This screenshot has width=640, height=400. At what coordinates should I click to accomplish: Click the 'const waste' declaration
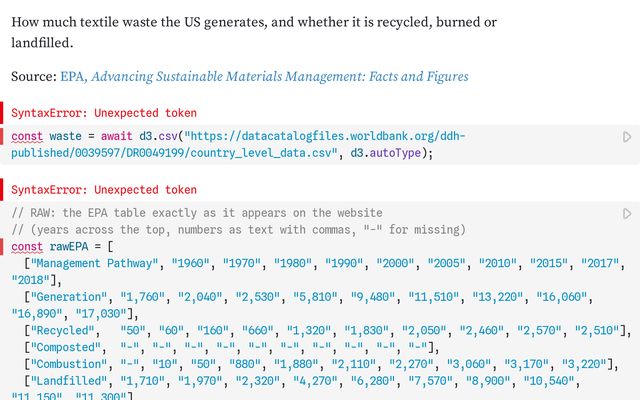47,136
